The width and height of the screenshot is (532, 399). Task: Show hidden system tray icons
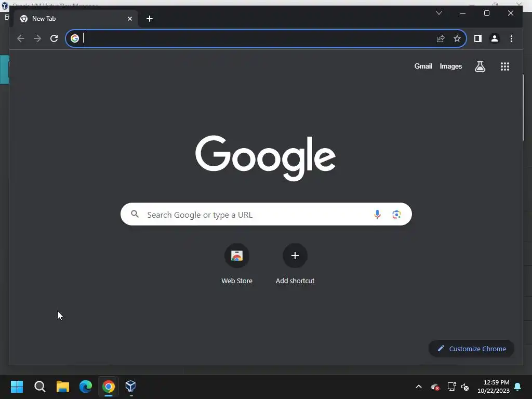click(x=419, y=387)
